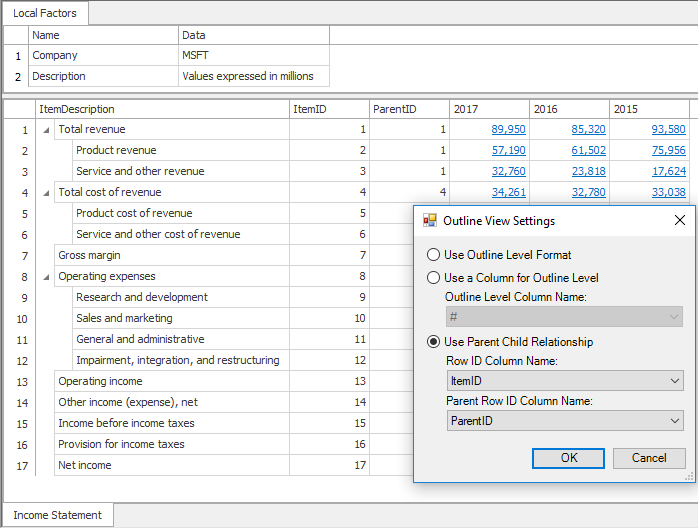Click the 2015 column header

point(649,109)
